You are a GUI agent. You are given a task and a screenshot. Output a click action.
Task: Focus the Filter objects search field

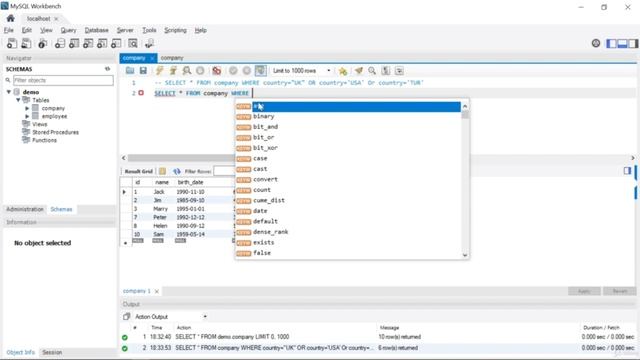[x=63, y=80]
